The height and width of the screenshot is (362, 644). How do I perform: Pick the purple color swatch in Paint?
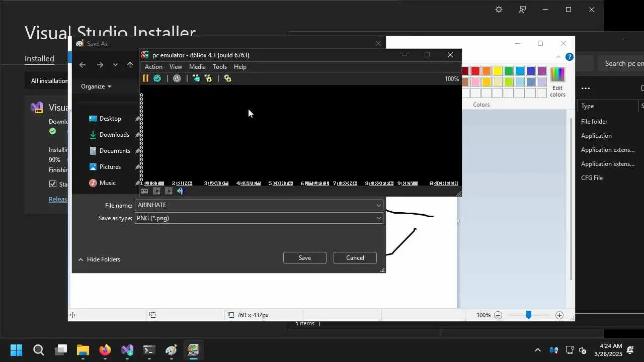542,71
